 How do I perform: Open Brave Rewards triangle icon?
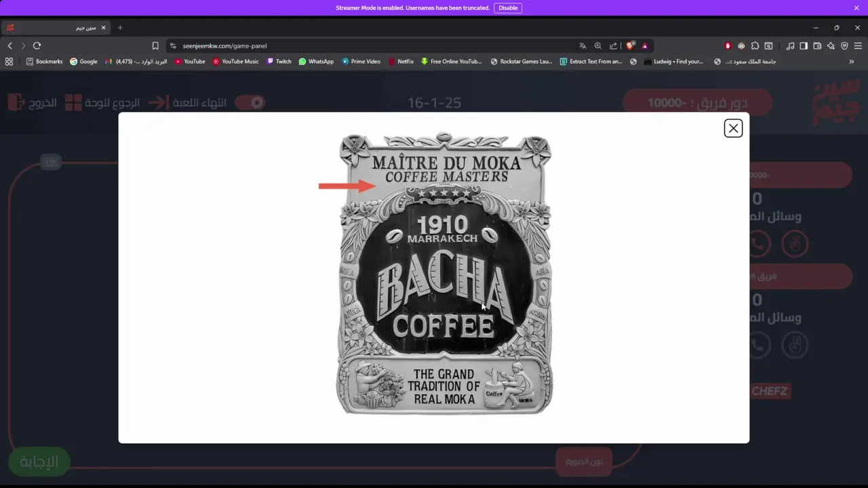644,45
